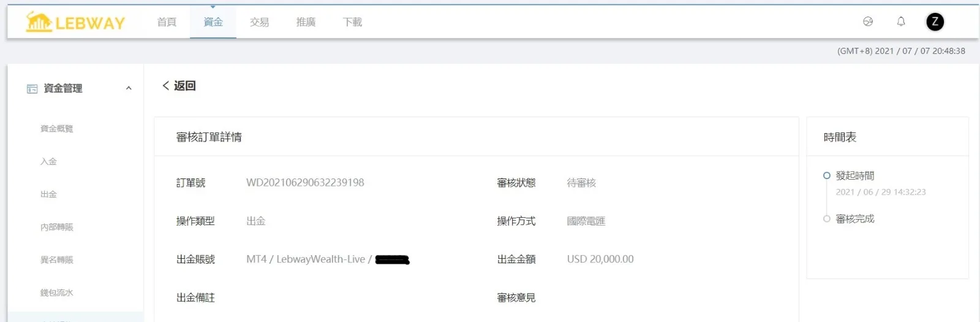The width and height of the screenshot is (980, 322).
Task: Open 異名轉賬 in the sidebar
Action: tap(57, 260)
